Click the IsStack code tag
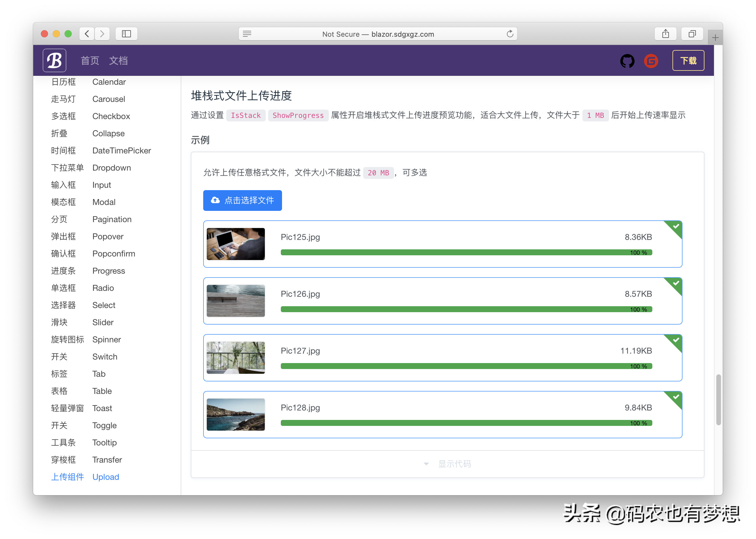The width and height of the screenshot is (756, 539). [246, 115]
